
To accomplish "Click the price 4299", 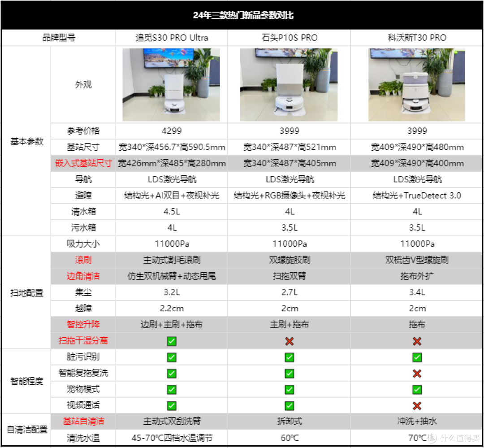I will pos(172,131).
